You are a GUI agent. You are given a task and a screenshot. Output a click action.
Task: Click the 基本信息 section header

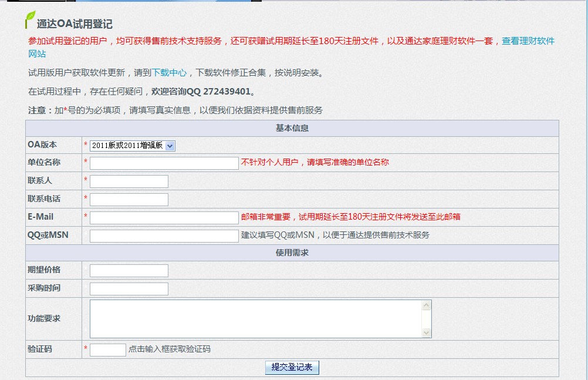(292, 128)
